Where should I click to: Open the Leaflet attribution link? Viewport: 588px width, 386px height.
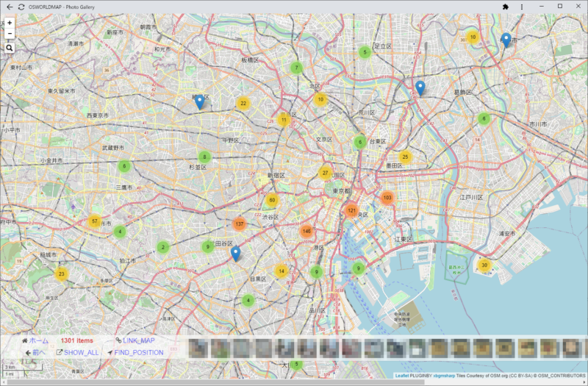[401, 376]
